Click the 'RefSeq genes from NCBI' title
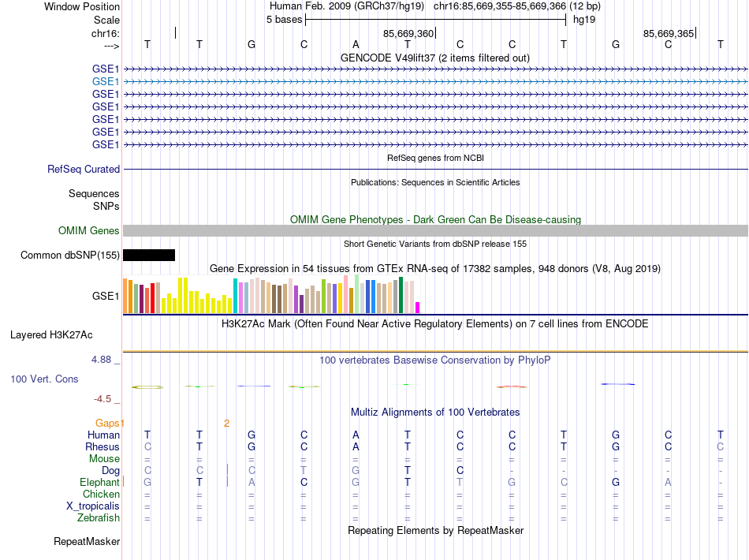This screenshot has height=560, width=749. click(x=435, y=158)
